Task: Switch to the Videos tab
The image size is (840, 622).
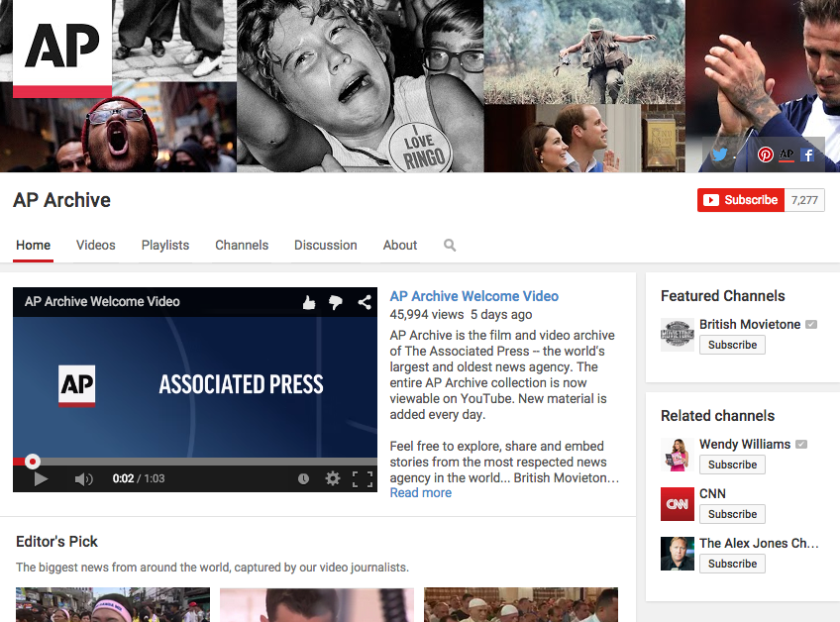Action: click(96, 245)
